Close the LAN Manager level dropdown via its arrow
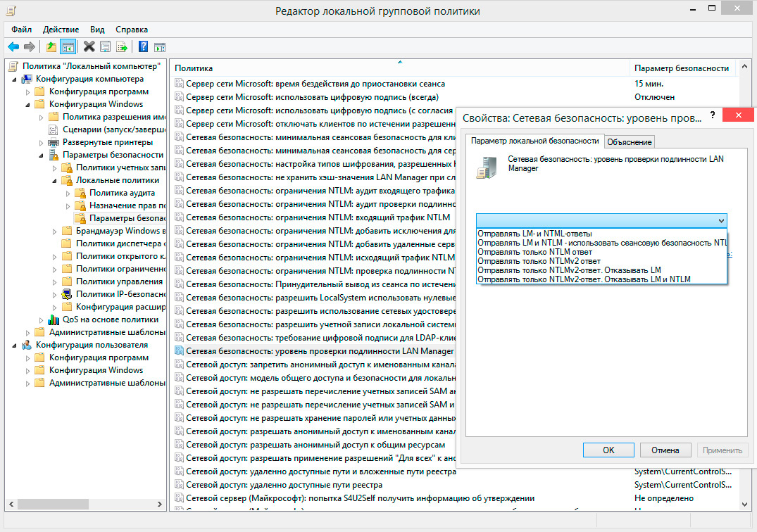The height and width of the screenshot is (532, 757). click(x=720, y=220)
